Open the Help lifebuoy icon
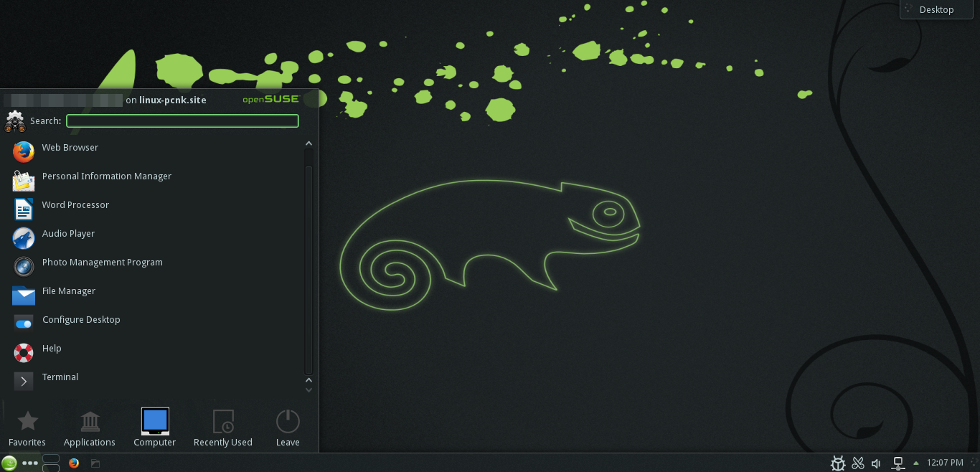The width and height of the screenshot is (980, 472). (x=24, y=352)
